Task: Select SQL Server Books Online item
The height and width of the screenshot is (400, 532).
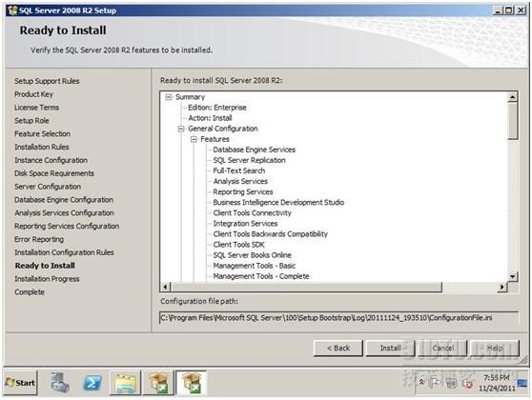Action: 252,255
